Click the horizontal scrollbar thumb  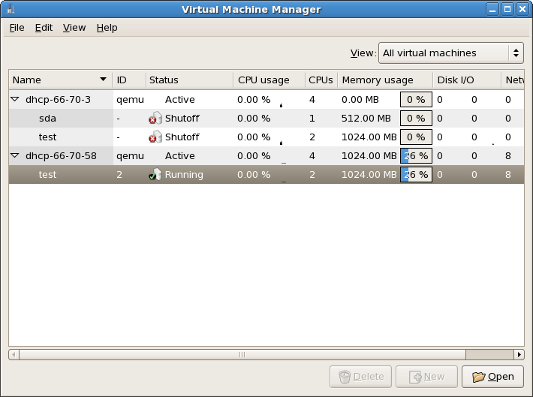click(x=242, y=355)
